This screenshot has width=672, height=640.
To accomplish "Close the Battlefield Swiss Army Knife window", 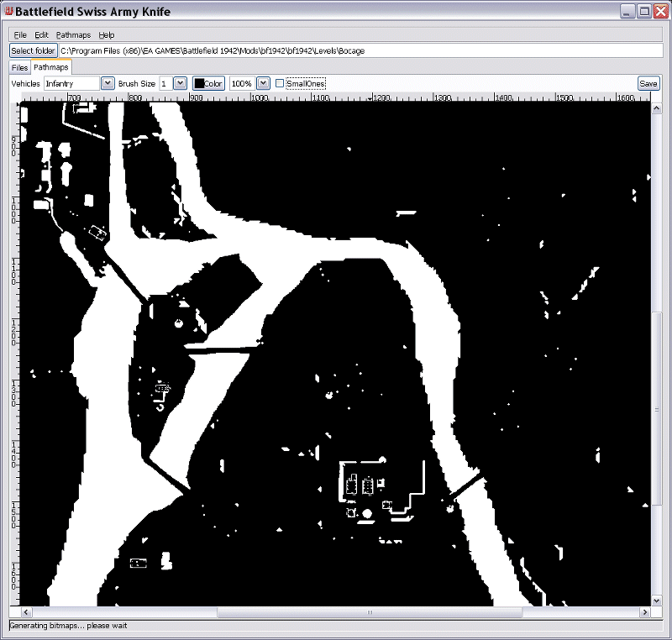I will click(660, 12).
